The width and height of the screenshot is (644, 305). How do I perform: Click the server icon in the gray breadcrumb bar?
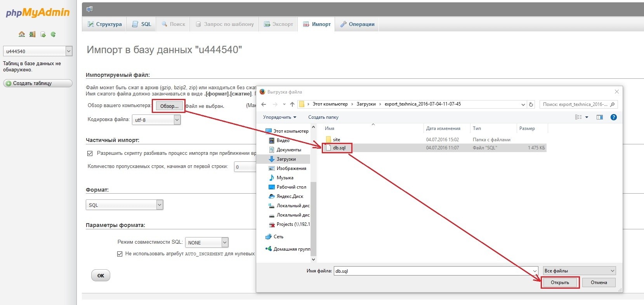click(x=90, y=9)
